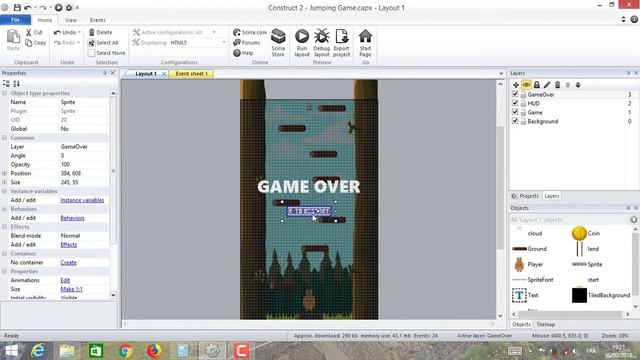Click the Instance variables link

(82, 200)
